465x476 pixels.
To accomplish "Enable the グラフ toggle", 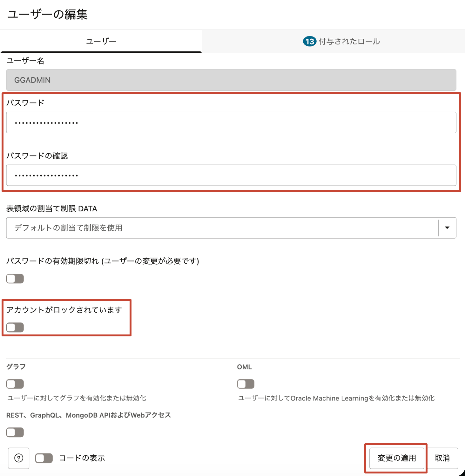I will click(15, 384).
